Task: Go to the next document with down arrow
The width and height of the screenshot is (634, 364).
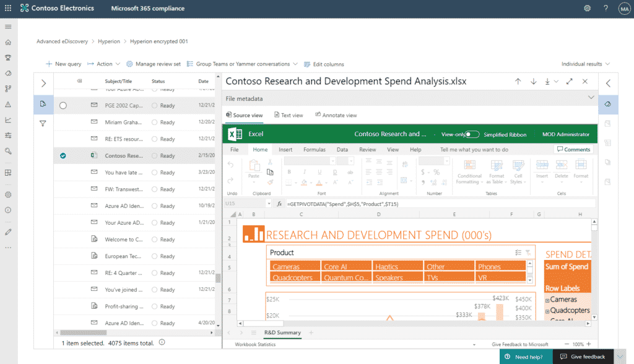Action: point(533,81)
